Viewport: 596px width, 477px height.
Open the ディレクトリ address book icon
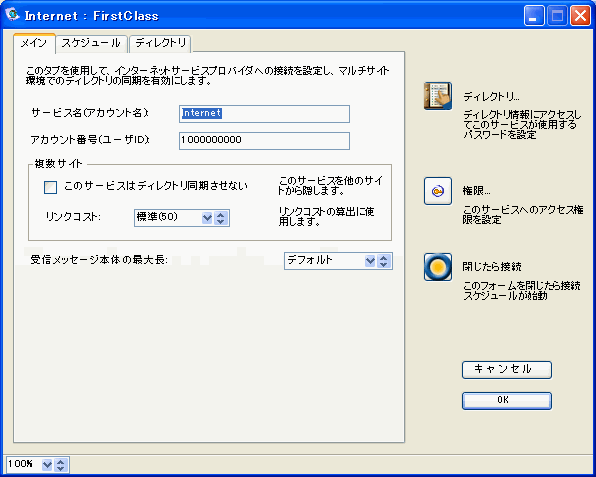pos(438,96)
